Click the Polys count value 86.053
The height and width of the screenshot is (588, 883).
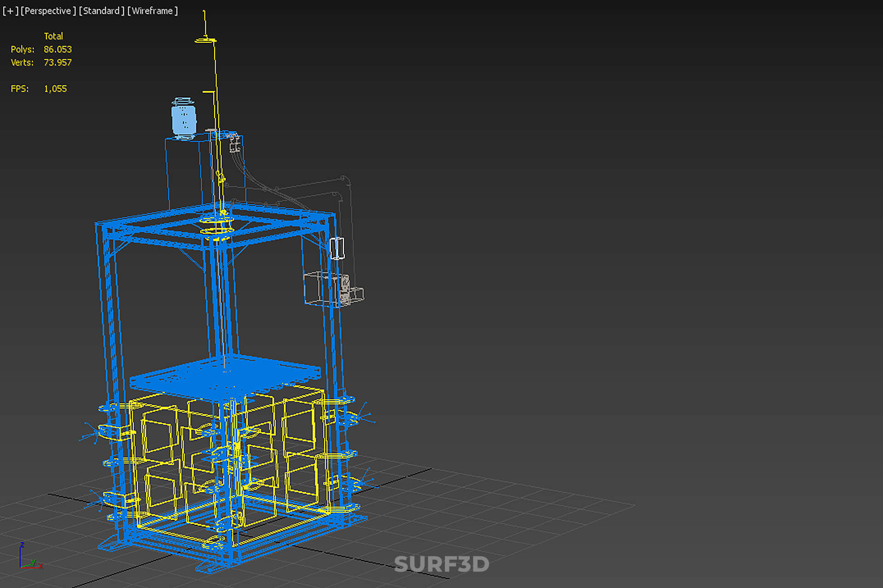click(58, 49)
